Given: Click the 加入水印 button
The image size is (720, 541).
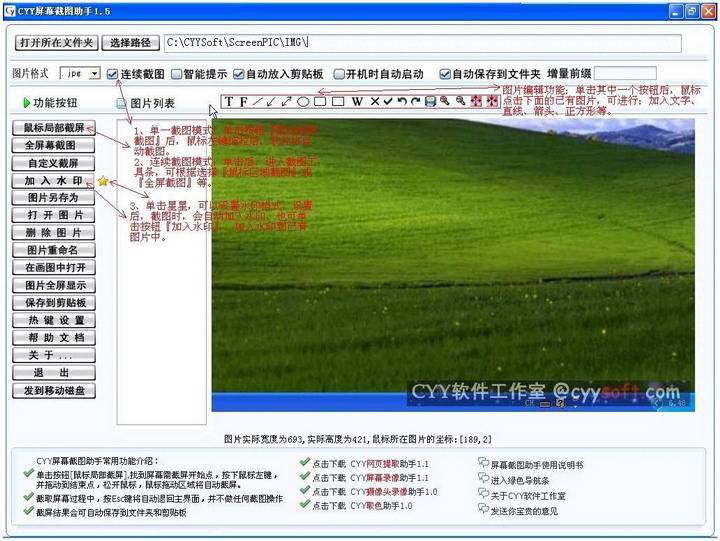Looking at the screenshot, I should coord(53,180).
